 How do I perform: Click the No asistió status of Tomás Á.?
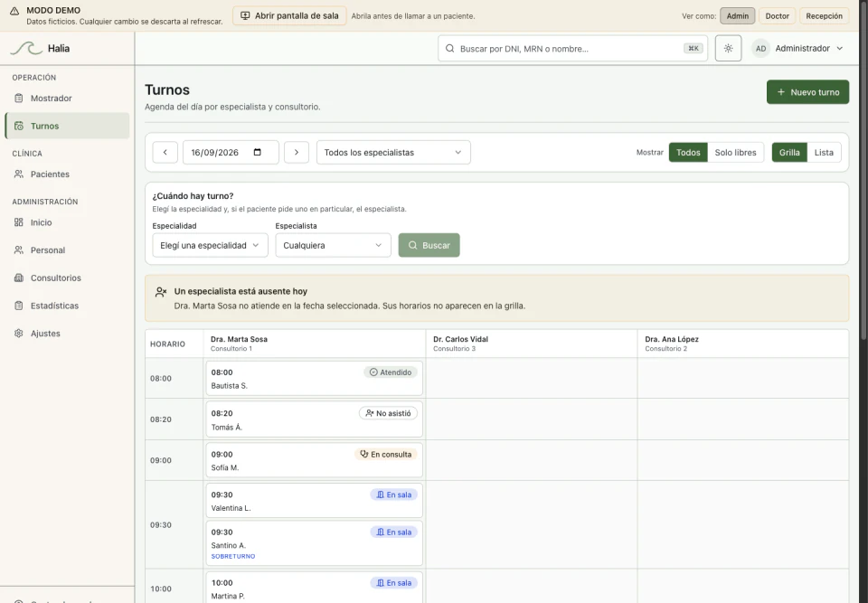tap(388, 413)
